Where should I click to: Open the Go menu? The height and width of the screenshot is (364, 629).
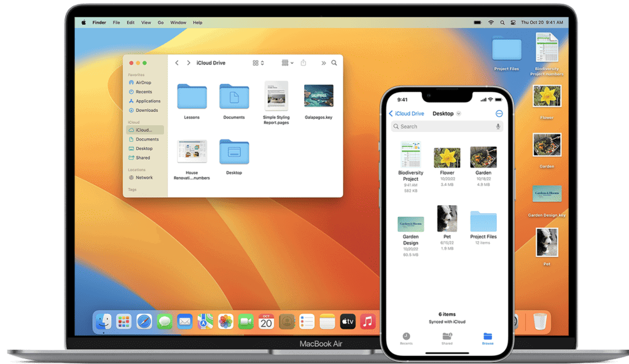[x=160, y=23]
